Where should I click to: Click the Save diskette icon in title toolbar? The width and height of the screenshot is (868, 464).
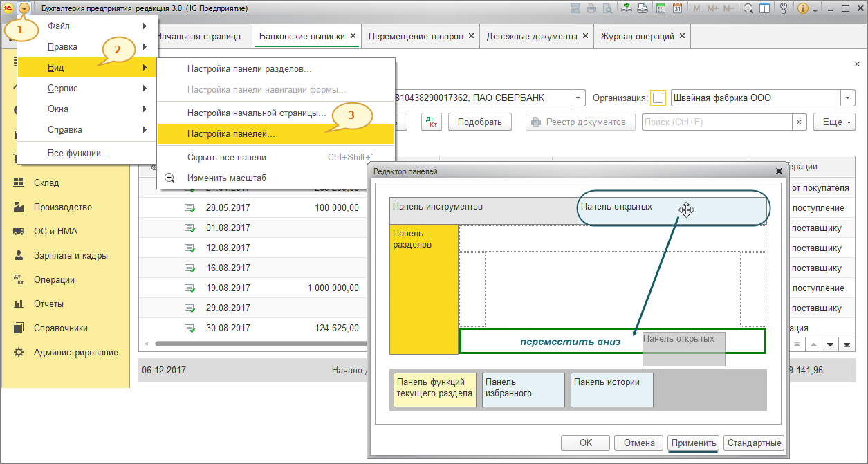[x=575, y=8]
